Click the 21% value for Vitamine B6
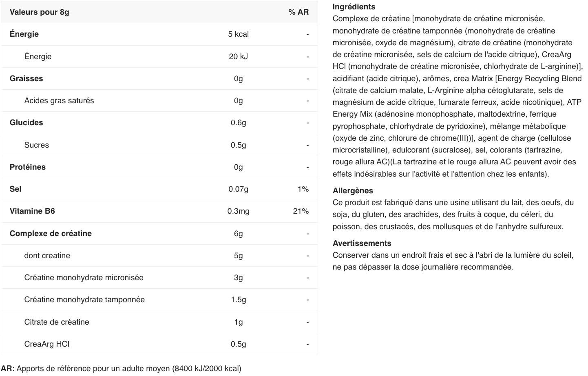This screenshot has width=588, height=376. [301, 211]
